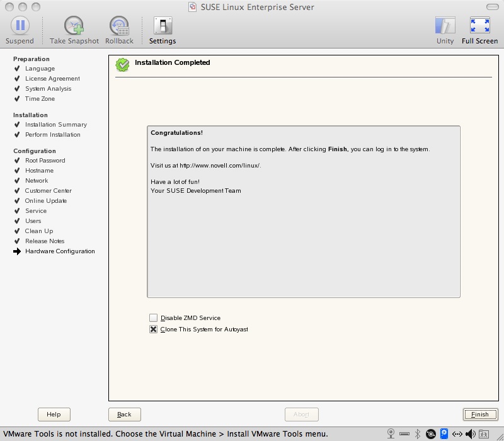The width and height of the screenshot is (504, 441).
Task: Select the Hardware Configuration step
Action: pos(60,251)
